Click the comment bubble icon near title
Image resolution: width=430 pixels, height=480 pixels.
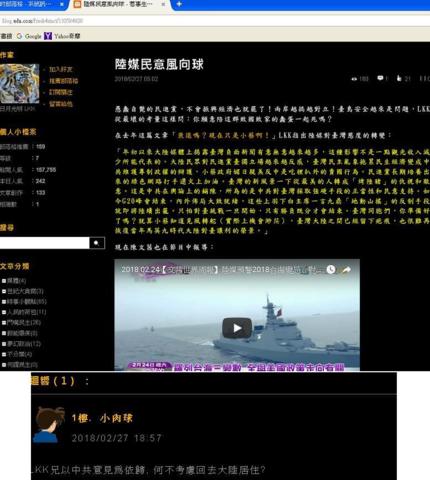tap(380, 78)
